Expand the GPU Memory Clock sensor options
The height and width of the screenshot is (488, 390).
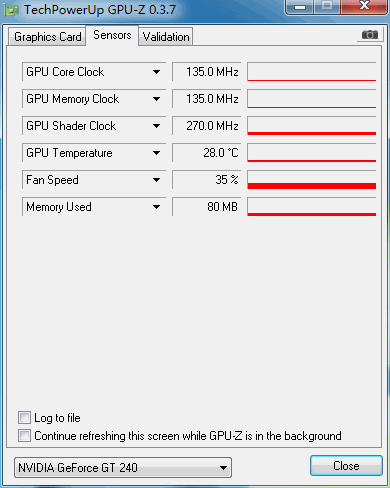pos(156,99)
